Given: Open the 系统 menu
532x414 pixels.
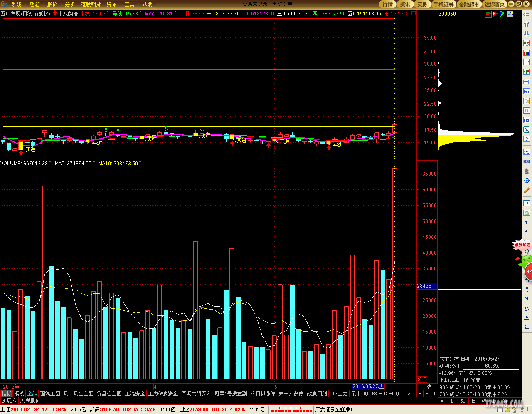Looking at the screenshot, I should tap(17, 4).
